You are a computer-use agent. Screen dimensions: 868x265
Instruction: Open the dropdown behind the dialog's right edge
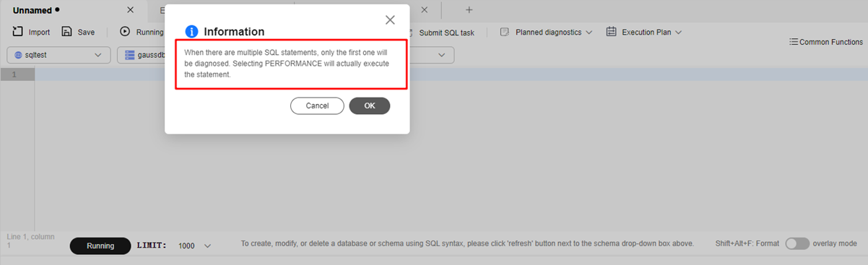point(440,55)
